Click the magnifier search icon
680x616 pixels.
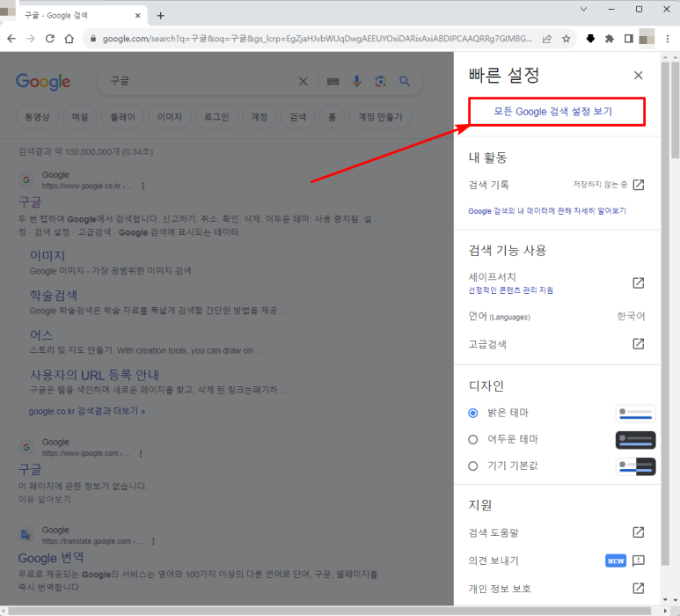tap(404, 81)
